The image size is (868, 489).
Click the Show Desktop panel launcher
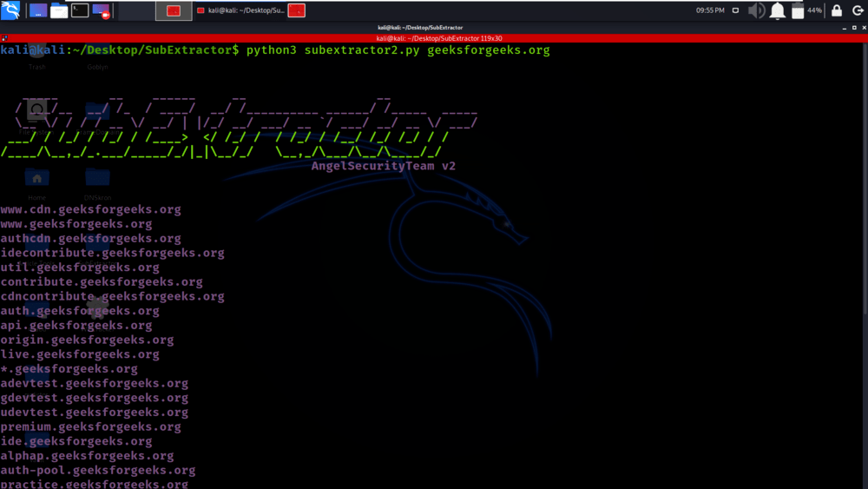38,10
